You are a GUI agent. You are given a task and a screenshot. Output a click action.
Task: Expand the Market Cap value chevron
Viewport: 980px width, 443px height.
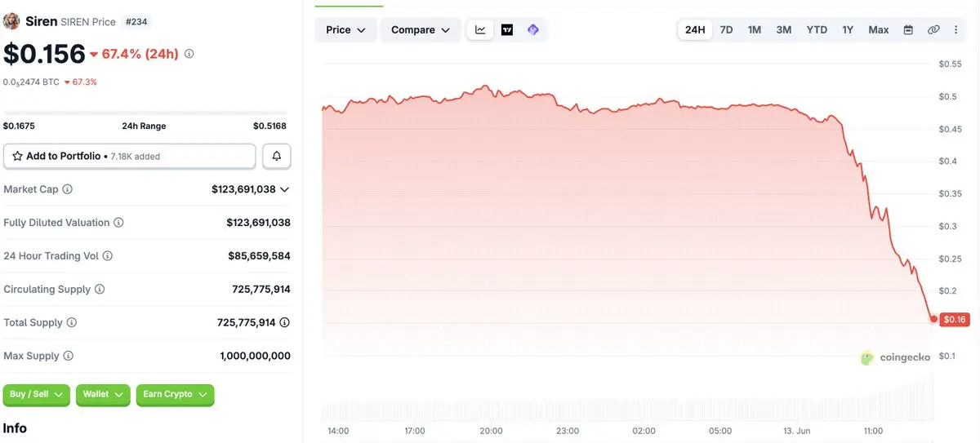pyautogui.click(x=284, y=189)
